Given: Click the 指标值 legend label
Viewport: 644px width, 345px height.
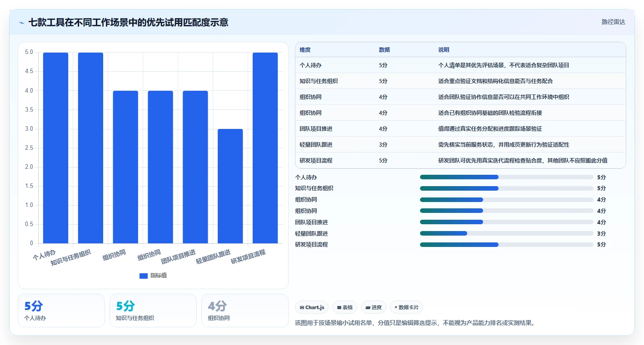Looking at the screenshot, I should point(159,276).
